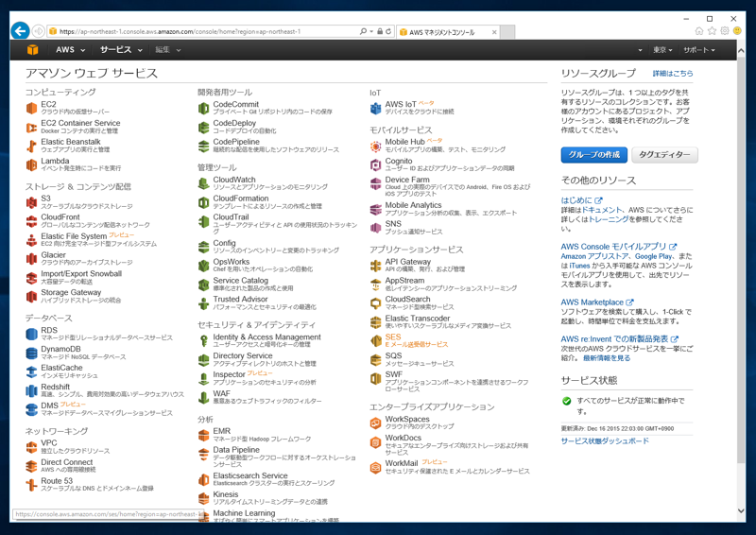Click the browser home icon

[699, 31]
